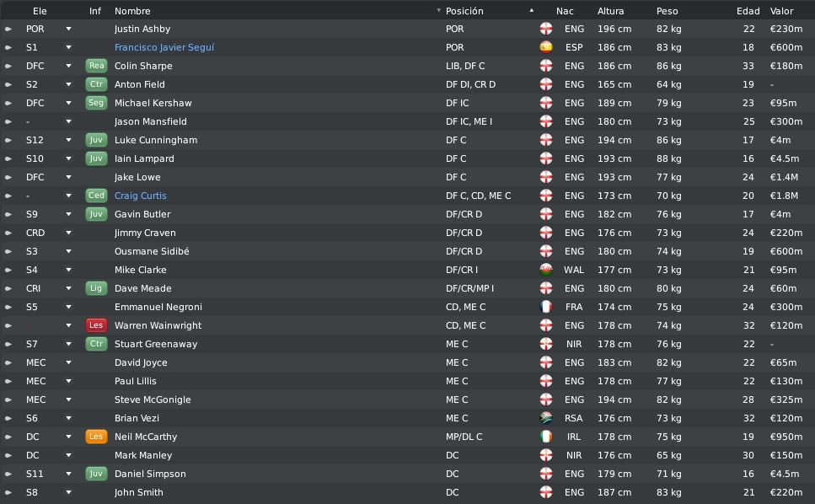Click the Ced badge next to Craig Curtis
815x504 pixels.
(96, 196)
